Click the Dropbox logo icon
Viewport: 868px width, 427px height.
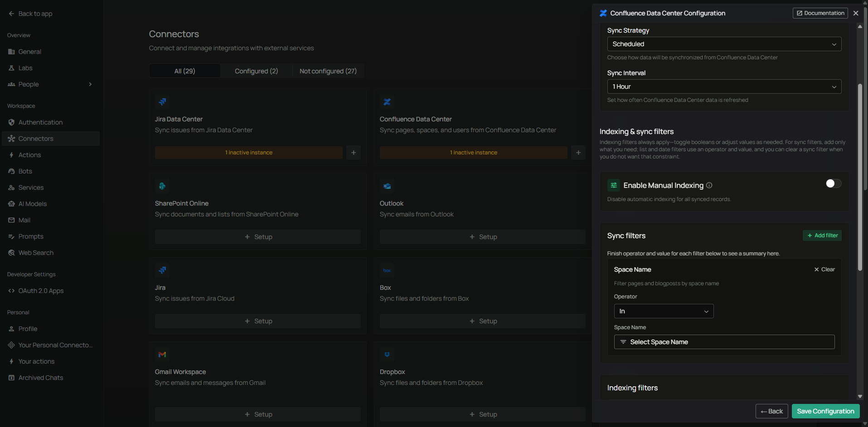(387, 355)
